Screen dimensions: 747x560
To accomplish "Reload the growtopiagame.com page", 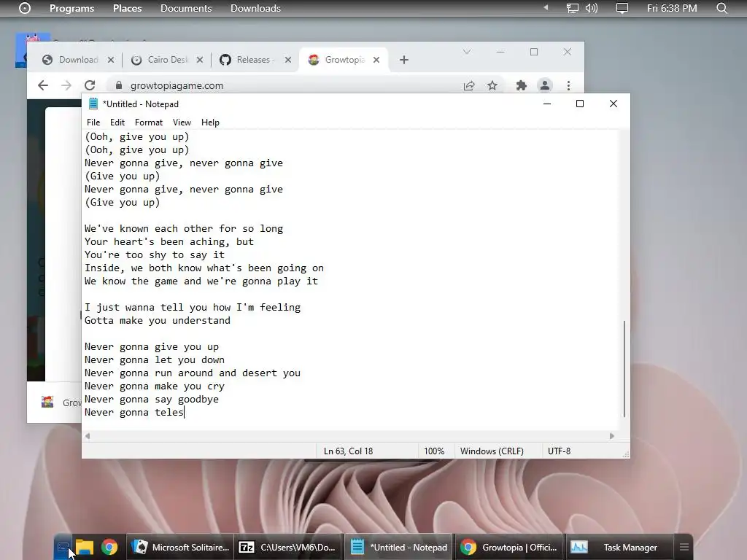I will coord(90,85).
